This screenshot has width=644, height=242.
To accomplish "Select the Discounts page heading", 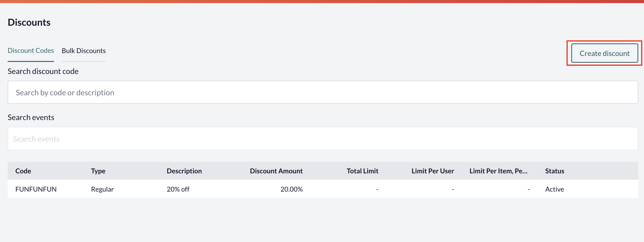I will click(29, 22).
